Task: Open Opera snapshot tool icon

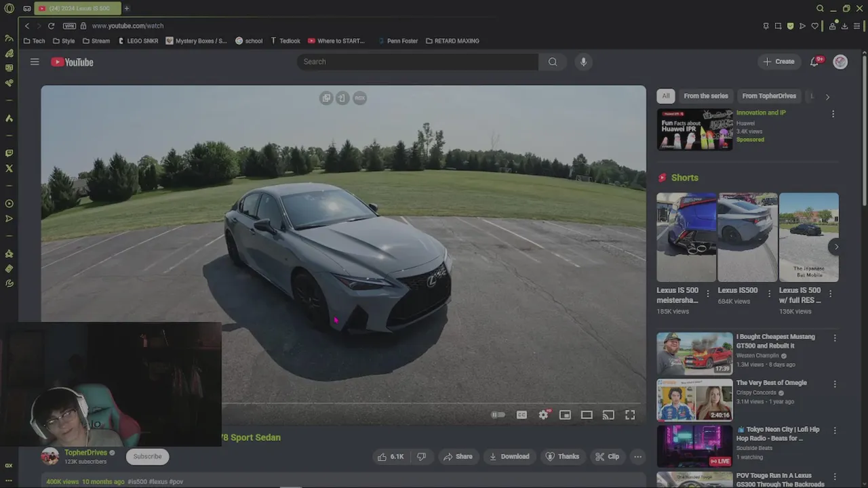Action: [x=778, y=26]
